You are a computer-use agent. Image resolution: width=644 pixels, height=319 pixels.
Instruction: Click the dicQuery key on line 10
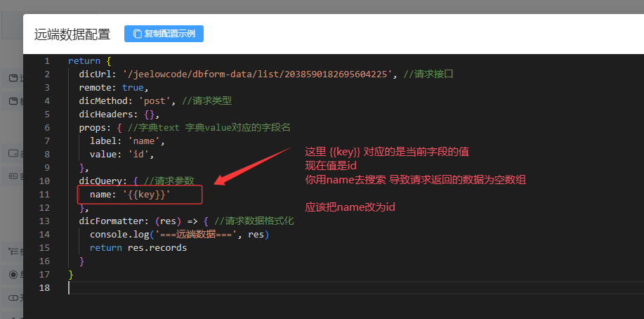click(103, 181)
